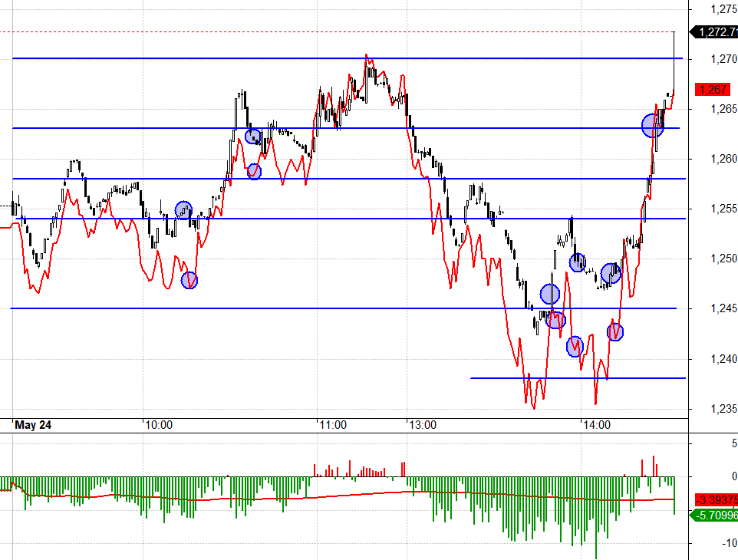The height and width of the screenshot is (560, 738).
Task: Click the red -3.39375 indicator value label
Action: [x=717, y=499]
